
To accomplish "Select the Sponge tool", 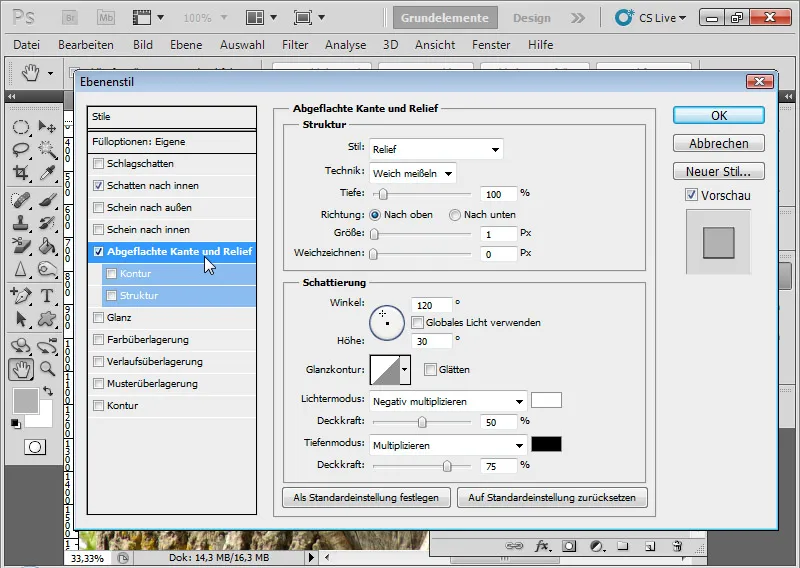I will coord(47,269).
